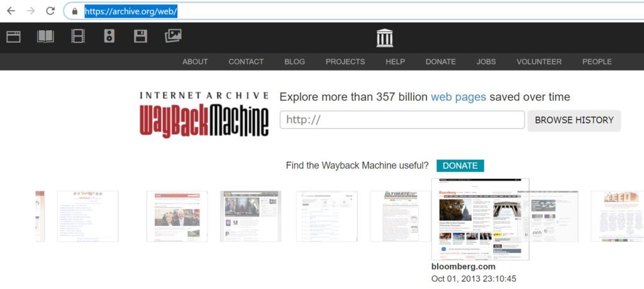The width and height of the screenshot is (644, 289).
Task: Select the blue link-list page thumbnail
Action: click(87, 216)
